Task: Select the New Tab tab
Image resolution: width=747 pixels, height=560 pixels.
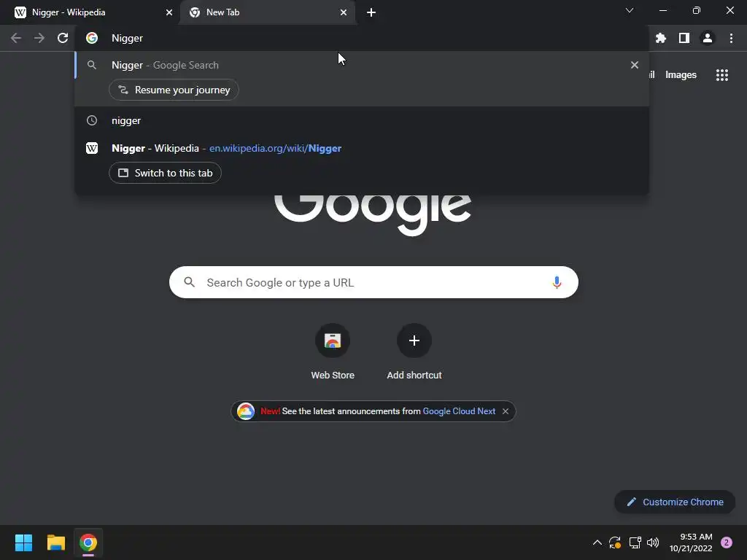Action: [267, 12]
